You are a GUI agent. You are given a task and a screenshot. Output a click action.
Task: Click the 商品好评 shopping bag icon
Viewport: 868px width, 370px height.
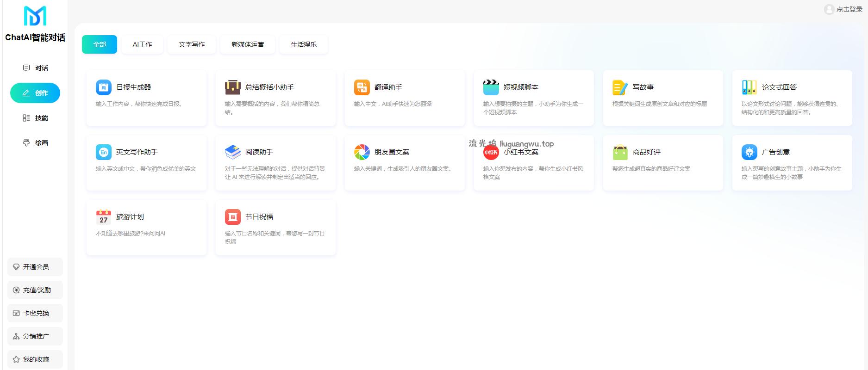[620, 152]
